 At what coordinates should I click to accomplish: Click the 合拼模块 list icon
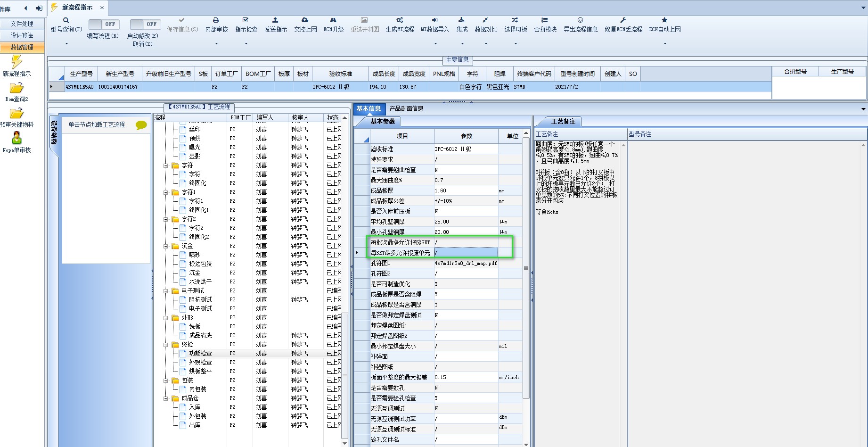pyautogui.click(x=545, y=20)
